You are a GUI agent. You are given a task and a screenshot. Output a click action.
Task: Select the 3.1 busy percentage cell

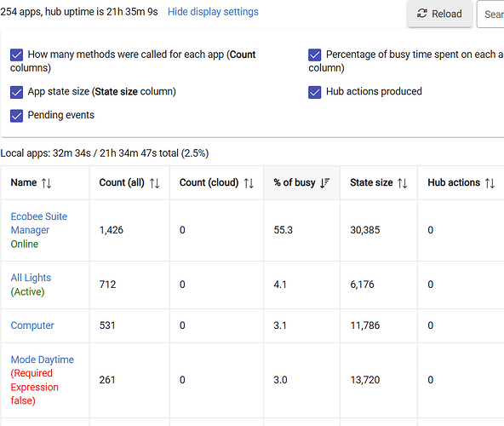pyautogui.click(x=280, y=325)
